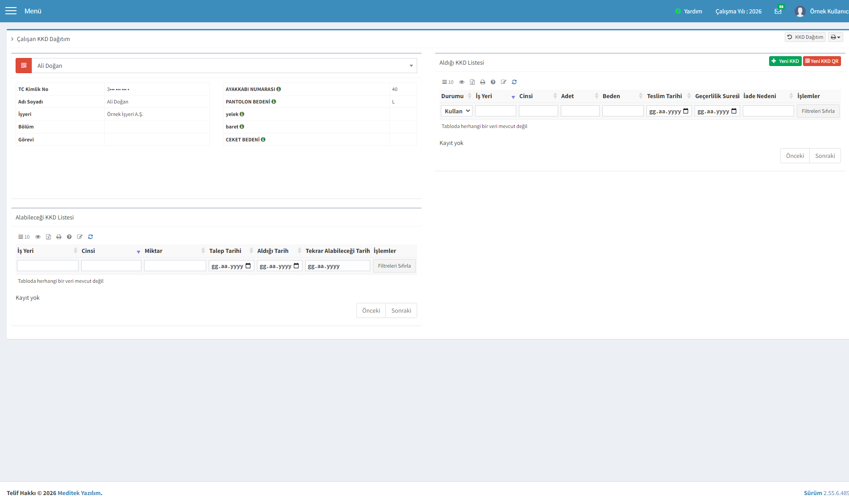
Task: Export Aldığı KKD list to Excel
Action: pyautogui.click(x=472, y=82)
